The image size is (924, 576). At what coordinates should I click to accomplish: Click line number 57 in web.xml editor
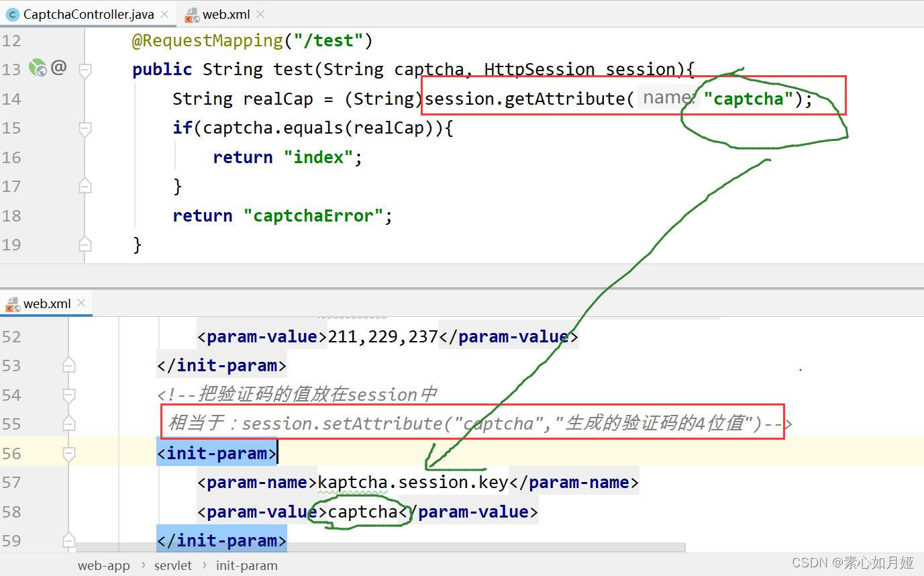coord(11,482)
